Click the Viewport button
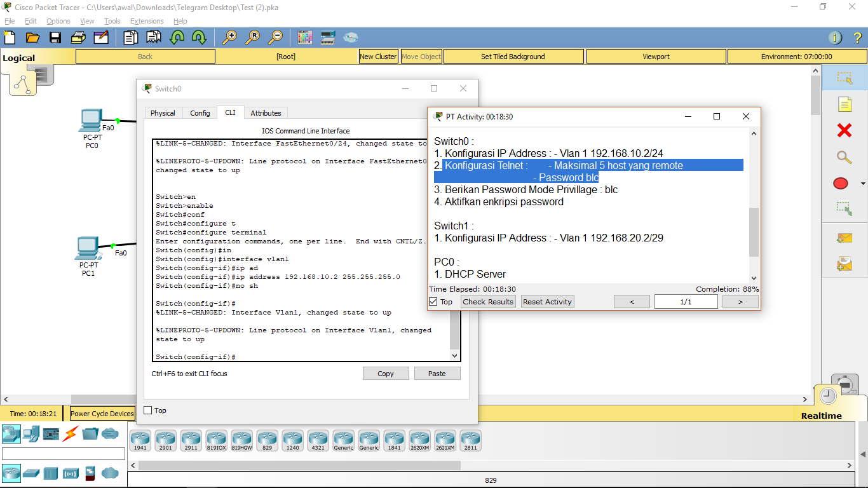868x488 pixels. 656,57
